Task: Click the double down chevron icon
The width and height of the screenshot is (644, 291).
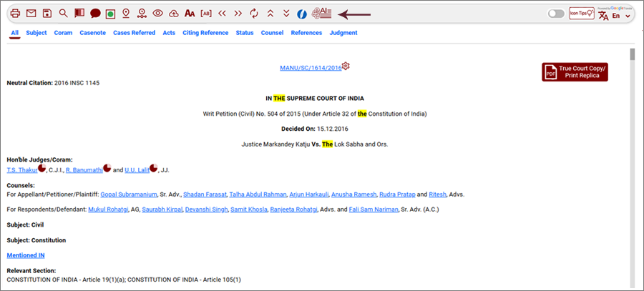Action: (287, 14)
